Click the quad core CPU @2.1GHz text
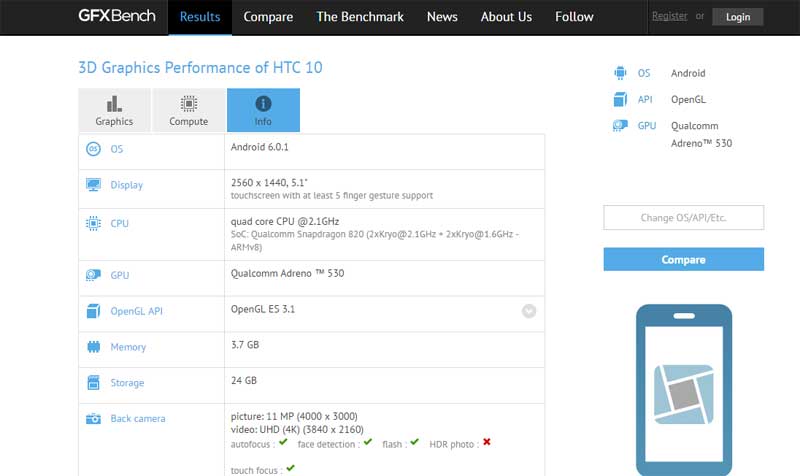The height and width of the screenshot is (476, 800). click(x=285, y=221)
